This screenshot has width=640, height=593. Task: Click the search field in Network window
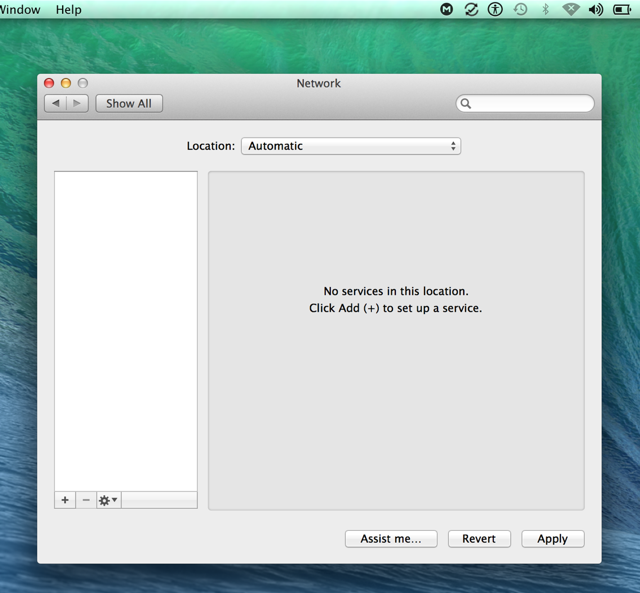click(526, 103)
